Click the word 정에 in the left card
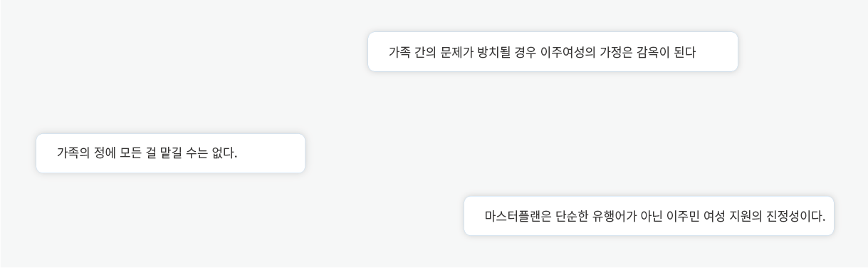Image resolution: width=868 pixels, height=268 pixels. click(x=105, y=153)
